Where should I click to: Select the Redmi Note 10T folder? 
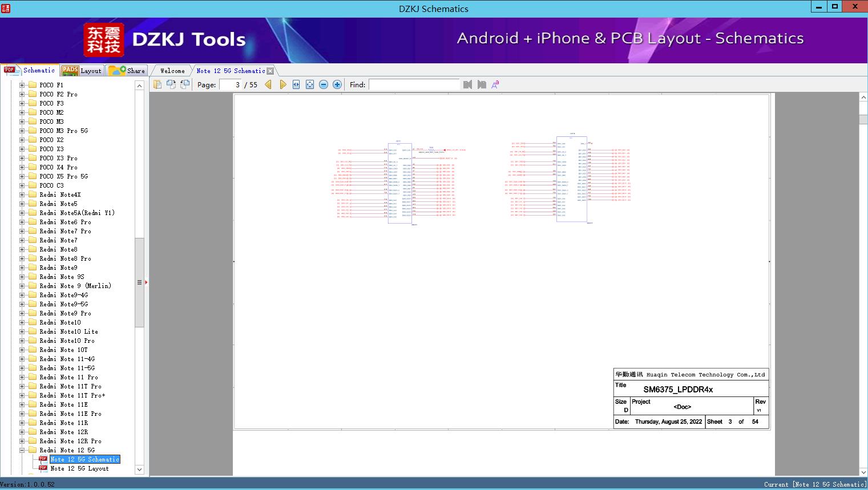click(x=64, y=350)
